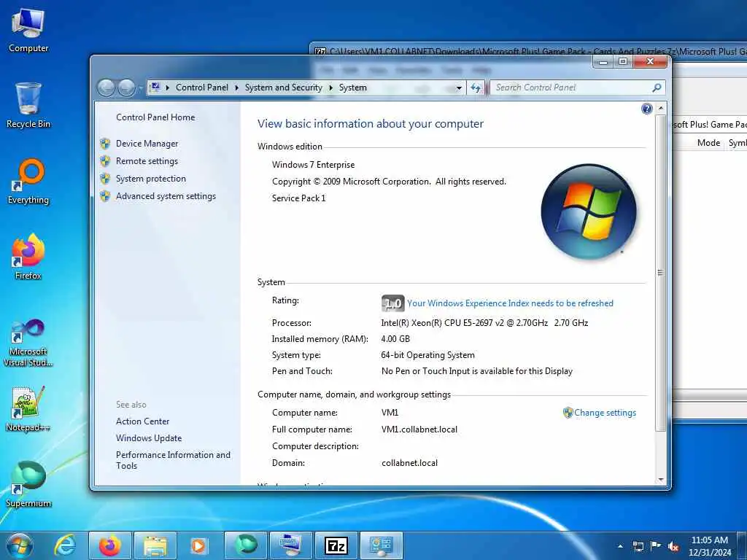Switch to Supermium on the taskbar
The width and height of the screenshot is (747, 560).
pyautogui.click(x=246, y=545)
